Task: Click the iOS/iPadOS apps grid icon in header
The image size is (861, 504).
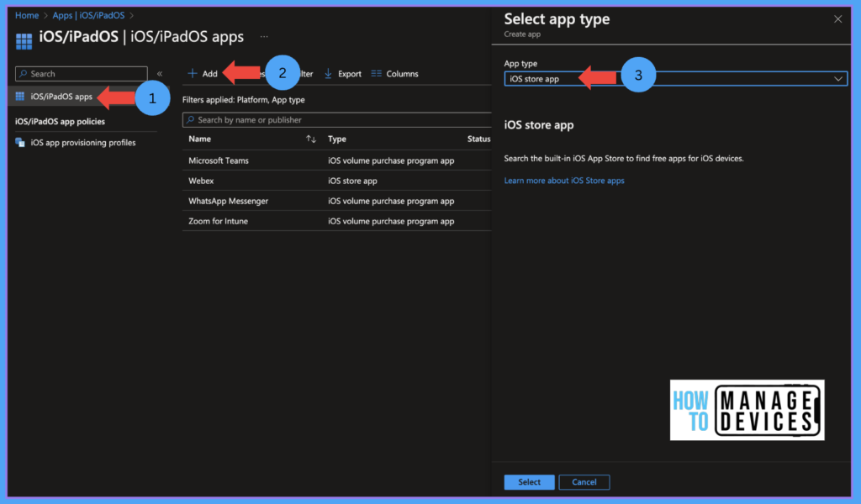Action: click(24, 41)
